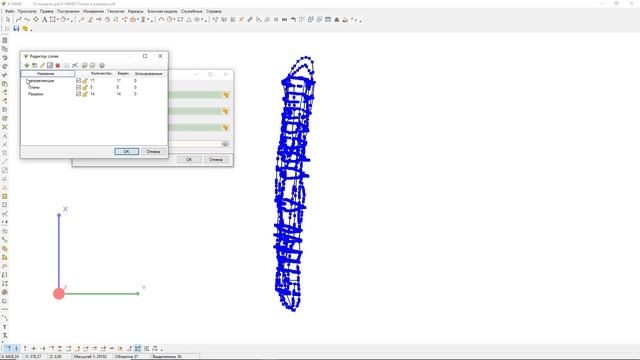Viewport: 640px width, 360px height.
Task: Open the Файл menu
Action: point(9,11)
